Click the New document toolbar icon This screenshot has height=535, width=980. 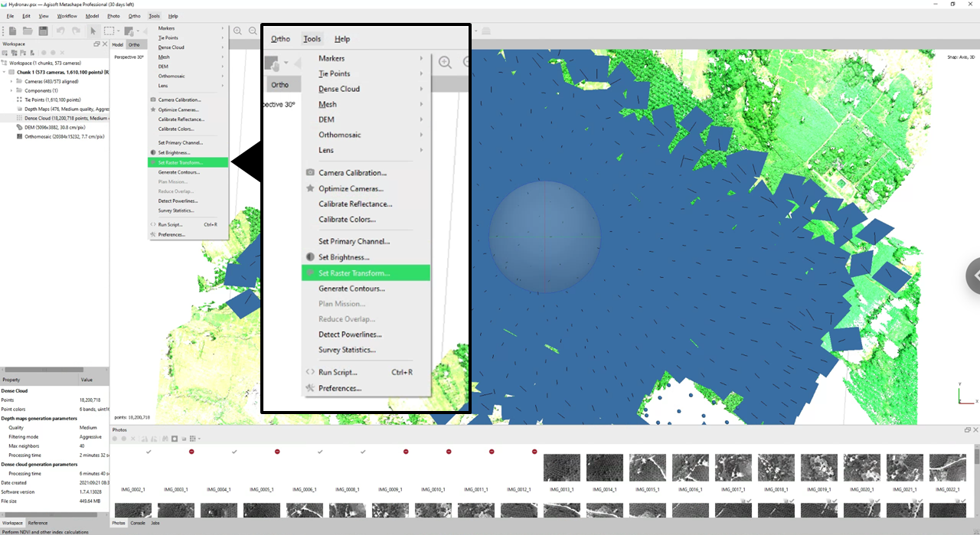[11, 31]
